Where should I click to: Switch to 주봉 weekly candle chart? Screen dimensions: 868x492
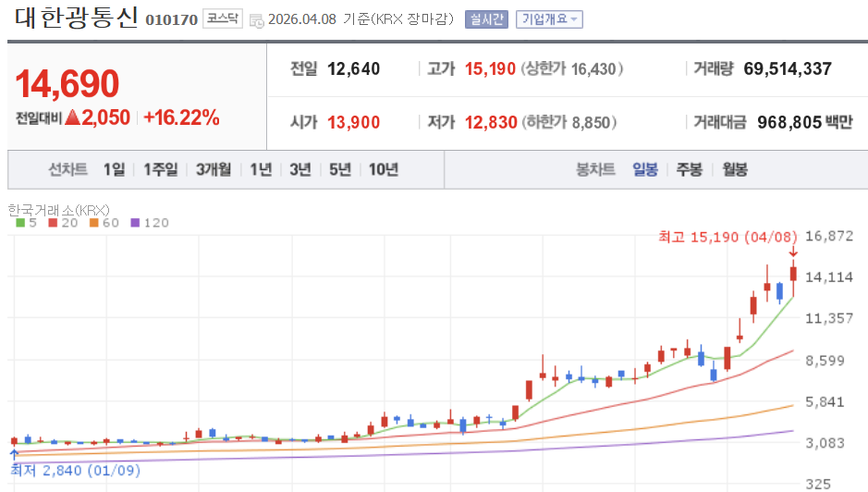click(x=690, y=169)
